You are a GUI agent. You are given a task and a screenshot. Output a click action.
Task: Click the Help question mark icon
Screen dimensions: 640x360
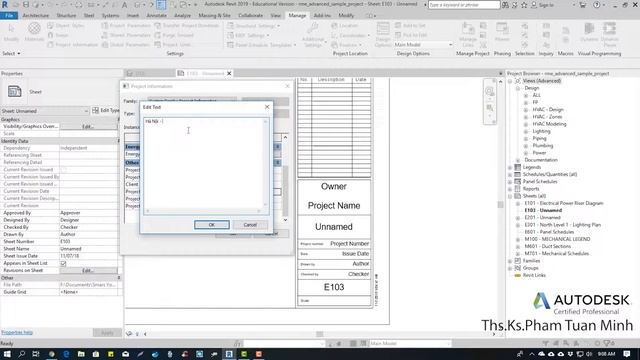point(597,5)
